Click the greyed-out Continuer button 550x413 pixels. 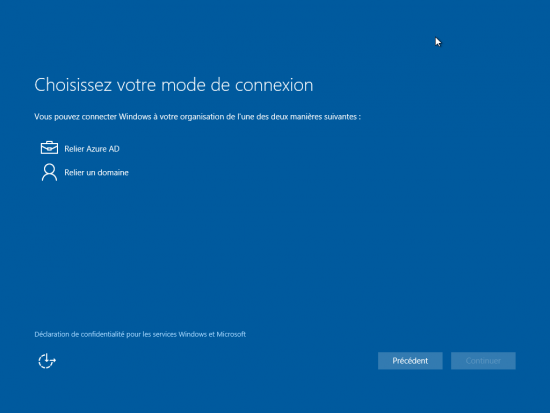483,361
